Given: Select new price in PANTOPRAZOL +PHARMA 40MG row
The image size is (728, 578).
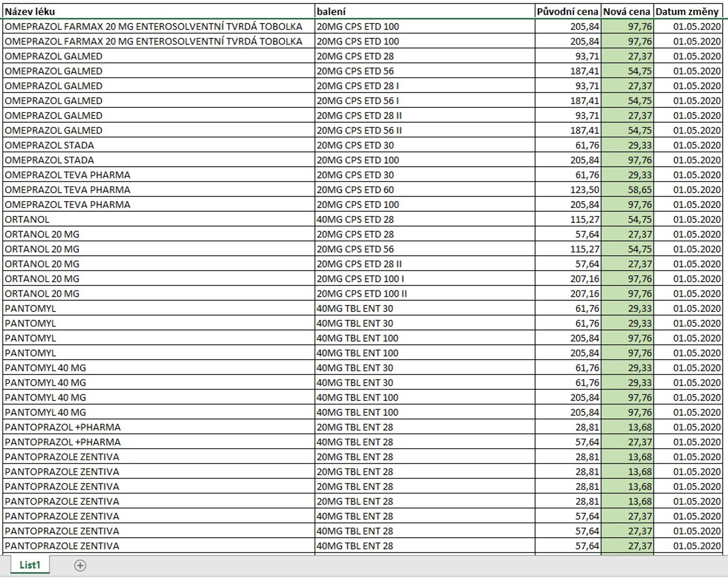Looking at the screenshot, I should coord(628,442).
